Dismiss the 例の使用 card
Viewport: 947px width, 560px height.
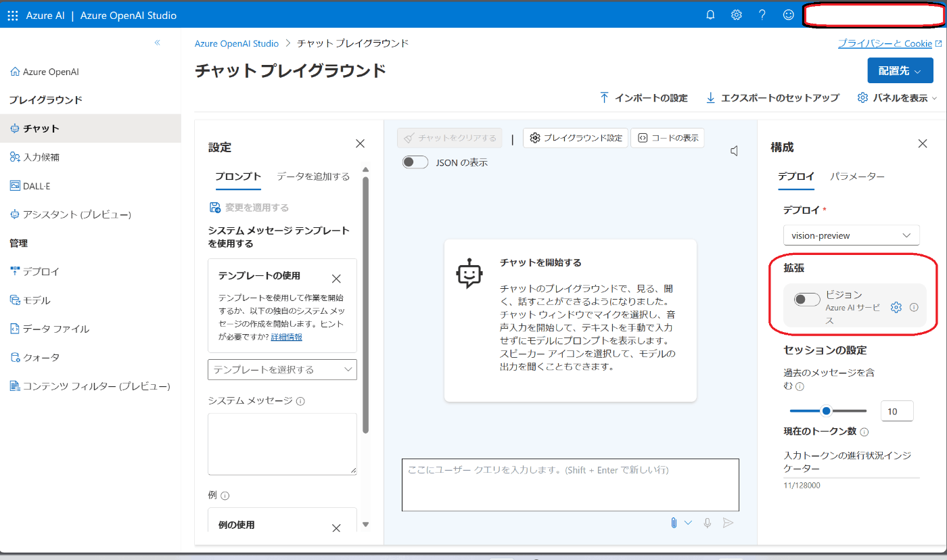point(336,528)
